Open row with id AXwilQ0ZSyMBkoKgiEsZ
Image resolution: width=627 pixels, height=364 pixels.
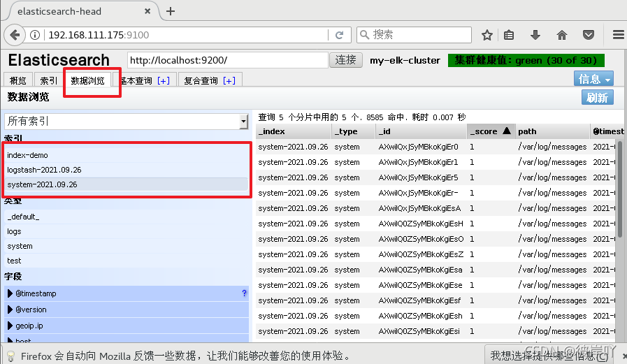(435, 254)
